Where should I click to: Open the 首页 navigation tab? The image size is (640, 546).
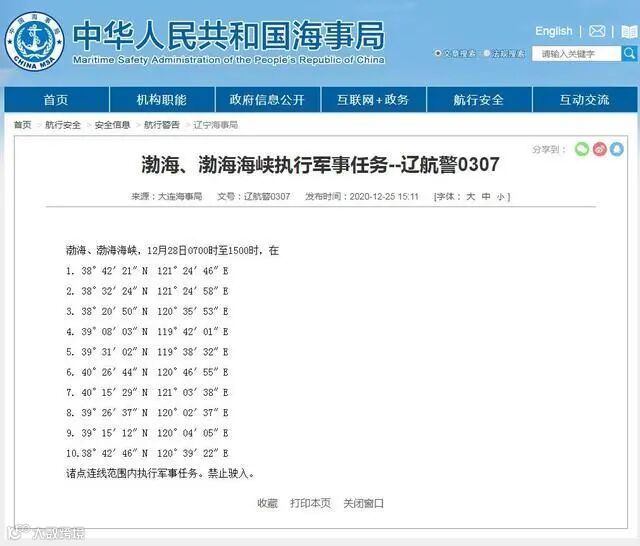(x=56, y=99)
